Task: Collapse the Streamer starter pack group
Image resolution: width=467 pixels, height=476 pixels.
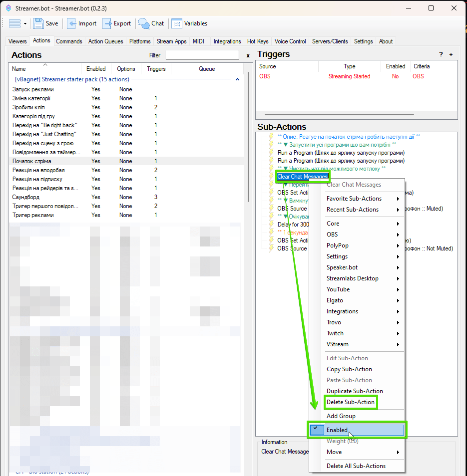Action: coord(237,79)
